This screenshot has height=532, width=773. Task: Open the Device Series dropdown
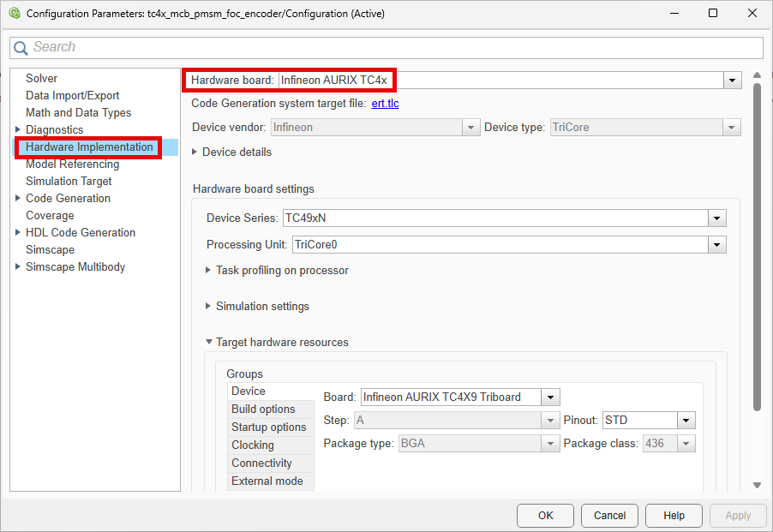coord(716,218)
